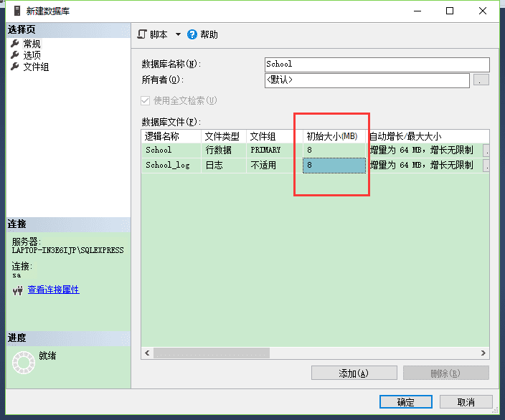Confirm with the 确定 button

click(406, 402)
